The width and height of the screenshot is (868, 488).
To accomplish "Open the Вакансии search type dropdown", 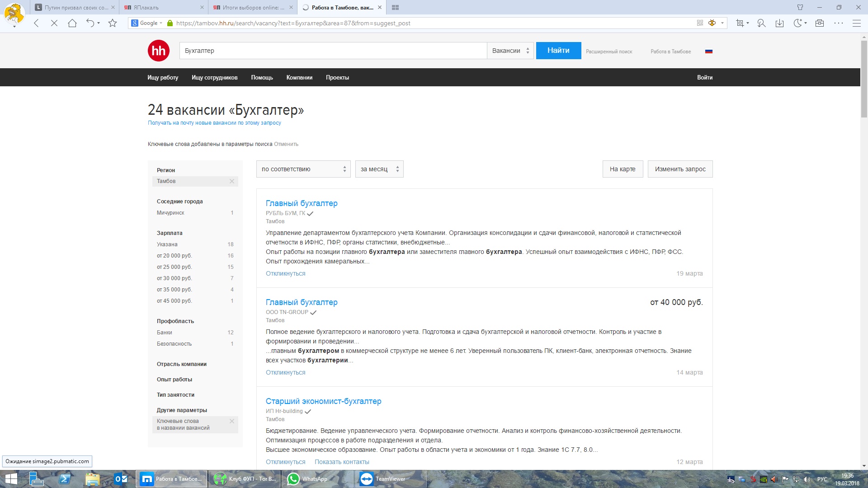I will (510, 51).
